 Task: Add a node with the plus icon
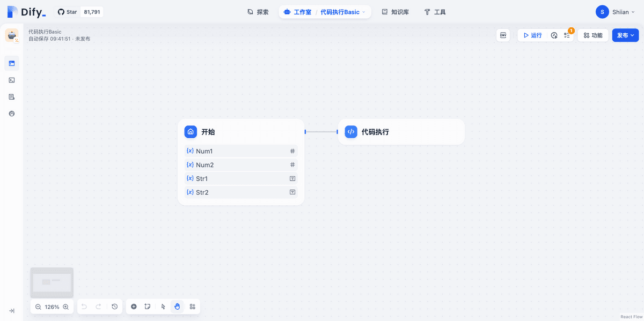(x=134, y=307)
